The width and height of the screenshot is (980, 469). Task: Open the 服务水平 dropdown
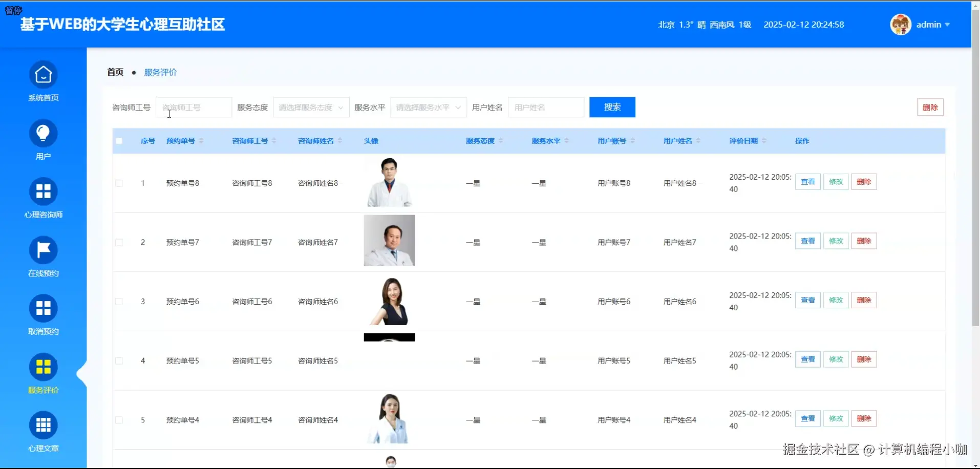[x=428, y=107]
